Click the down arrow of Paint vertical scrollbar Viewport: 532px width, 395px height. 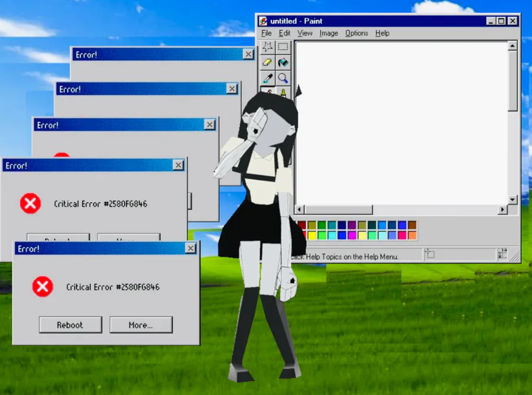pyautogui.click(x=512, y=199)
